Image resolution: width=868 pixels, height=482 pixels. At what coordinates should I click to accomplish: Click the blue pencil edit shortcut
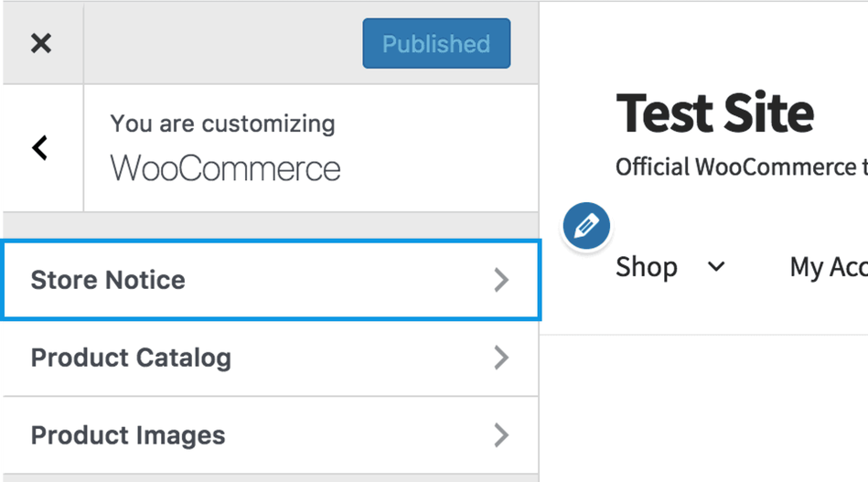[586, 226]
